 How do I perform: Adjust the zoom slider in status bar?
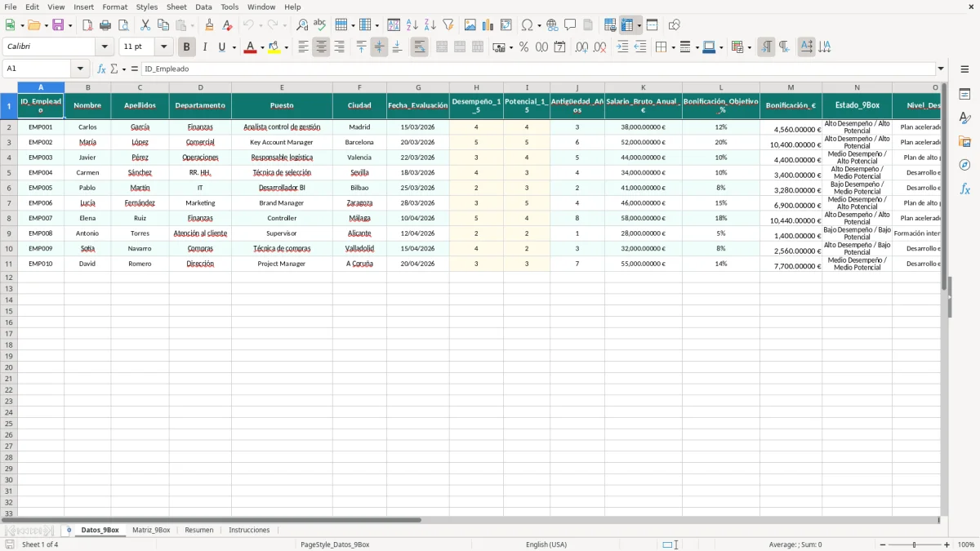point(914,544)
